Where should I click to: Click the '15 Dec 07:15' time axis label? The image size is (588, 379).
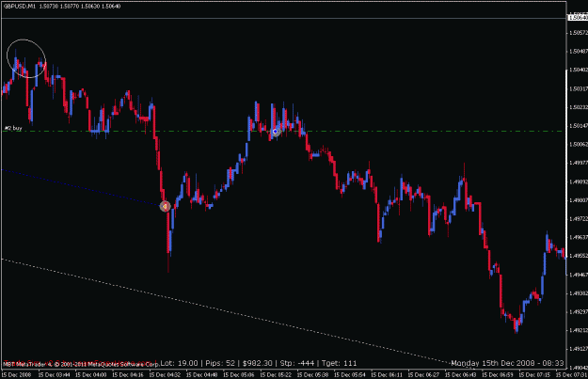[534, 374]
